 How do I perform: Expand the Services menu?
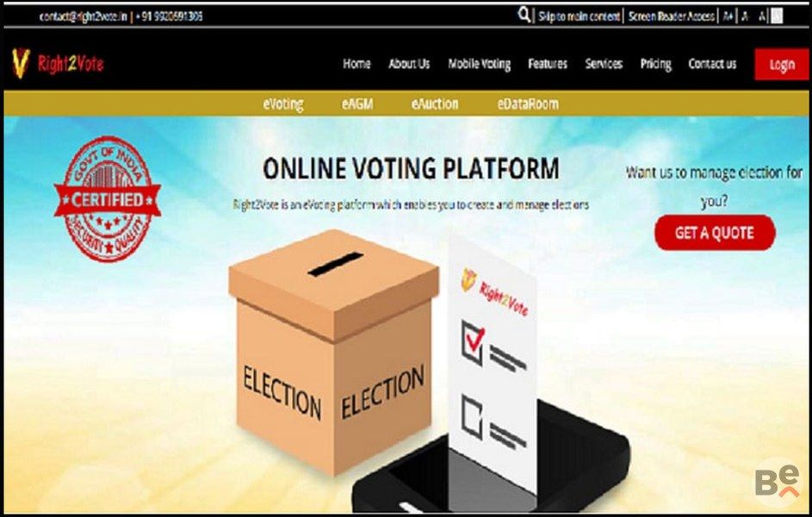[x=604, y=64]
